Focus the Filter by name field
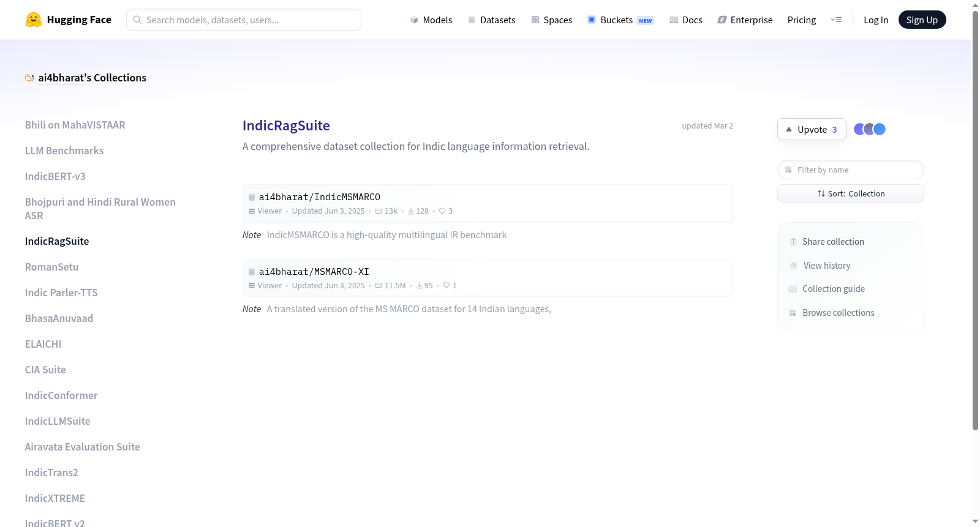This screenshot has height=527, width=980. coord(851,170)
